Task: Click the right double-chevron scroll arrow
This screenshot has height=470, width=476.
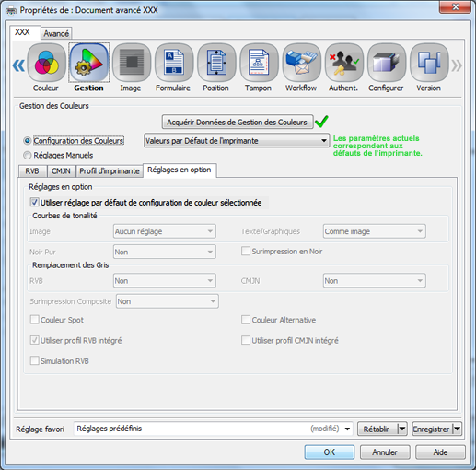Action: pos(457,65)
